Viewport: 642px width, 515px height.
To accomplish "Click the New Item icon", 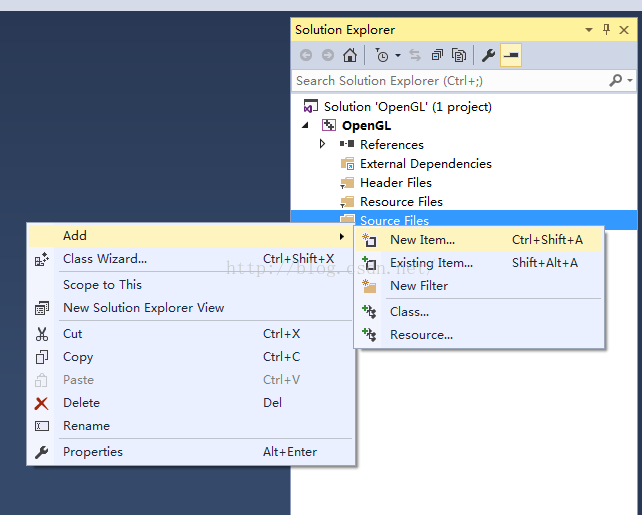I will tap(369, 240).
